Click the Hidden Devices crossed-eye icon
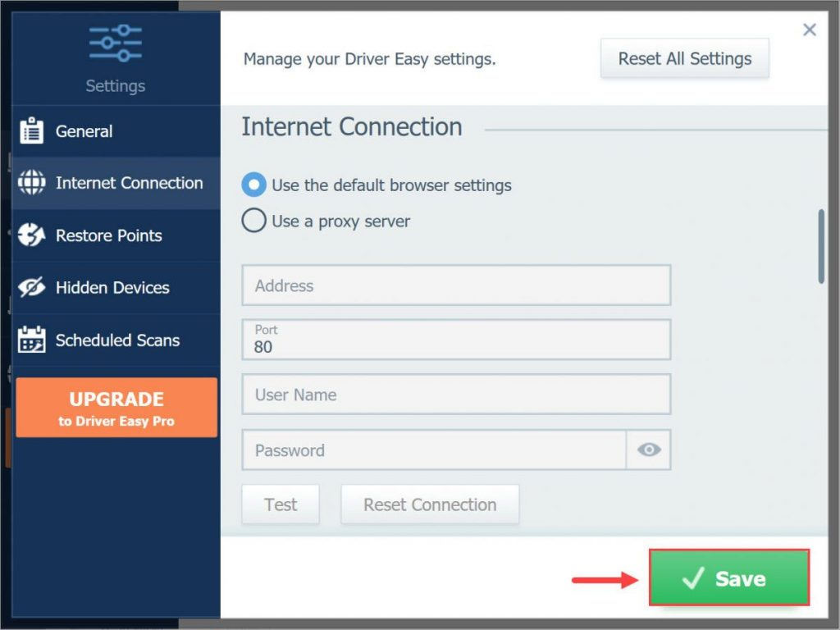 point(31,288)
